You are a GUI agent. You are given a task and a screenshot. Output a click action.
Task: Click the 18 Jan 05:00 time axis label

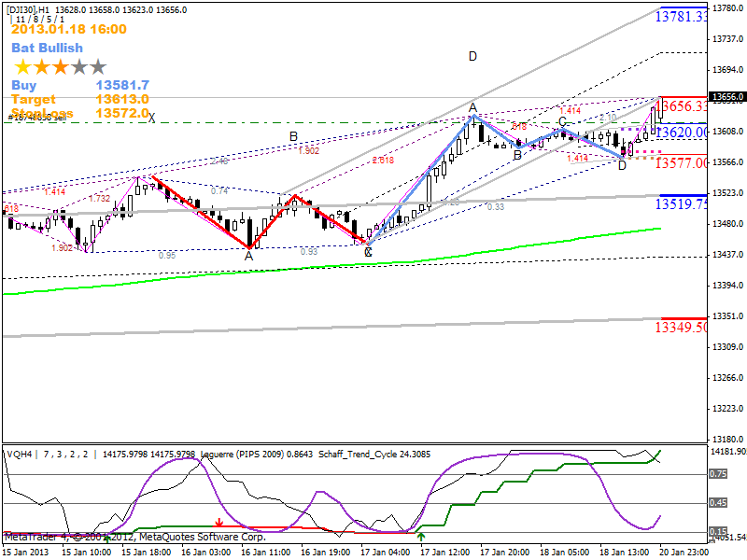point(565,553)
